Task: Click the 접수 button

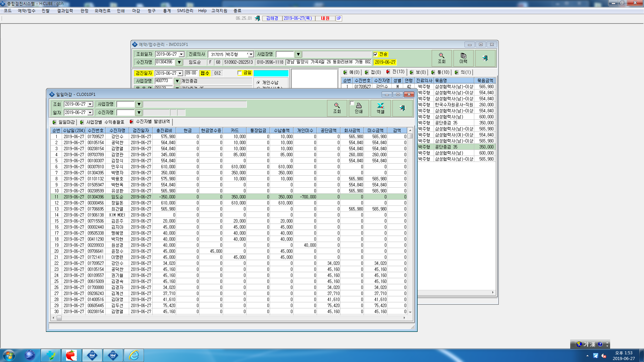Action: [x=205, y=73]
